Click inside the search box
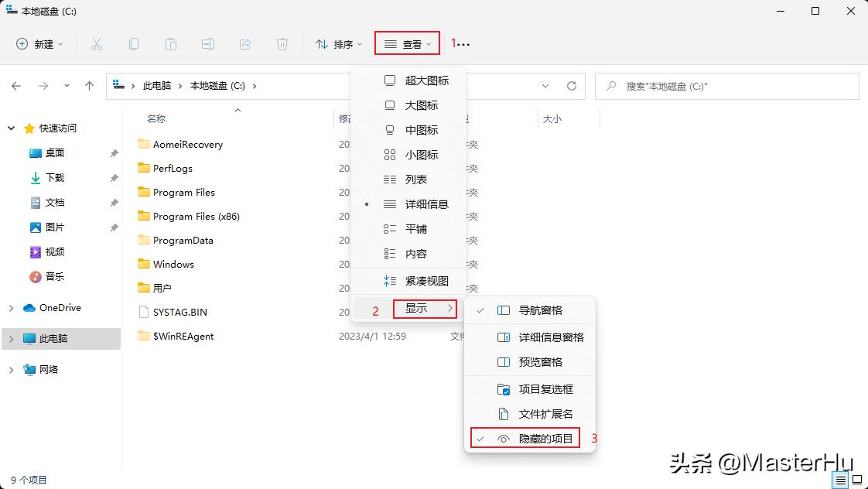868x489 pixels. point(727,86)
